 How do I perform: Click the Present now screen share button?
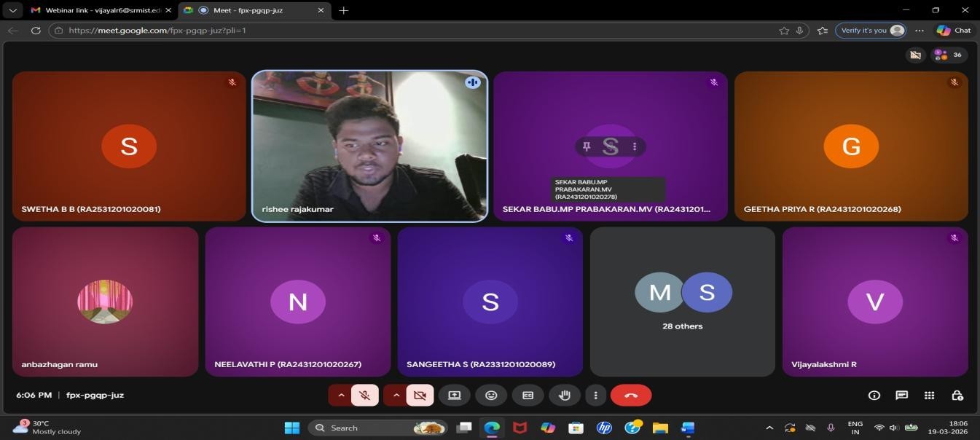[455, 395]
